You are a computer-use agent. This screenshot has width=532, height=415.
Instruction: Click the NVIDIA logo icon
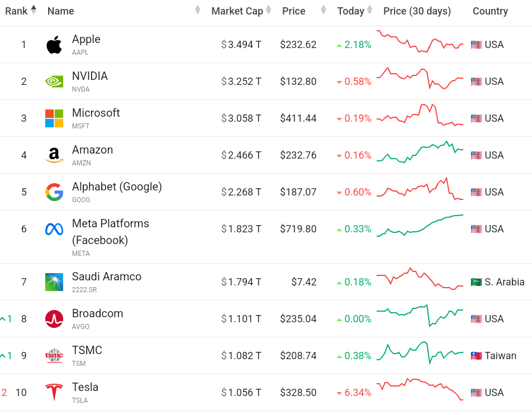(x=54, y=82)
